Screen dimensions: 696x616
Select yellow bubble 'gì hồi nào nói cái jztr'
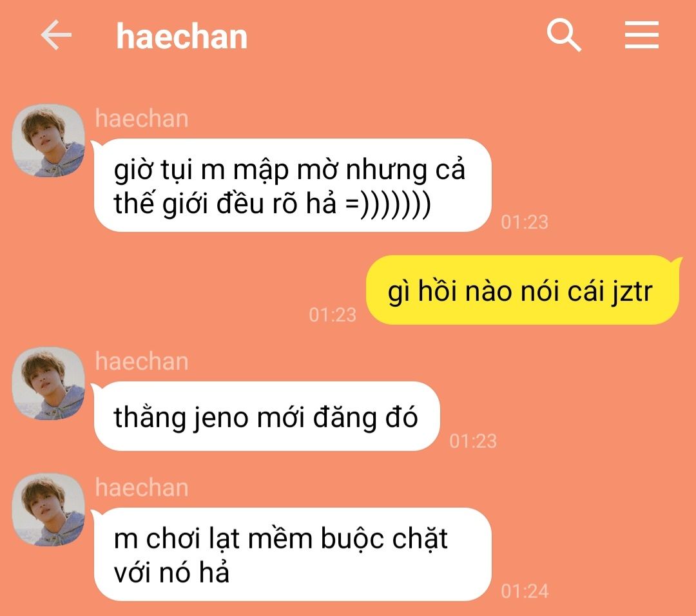coord(523,290)
